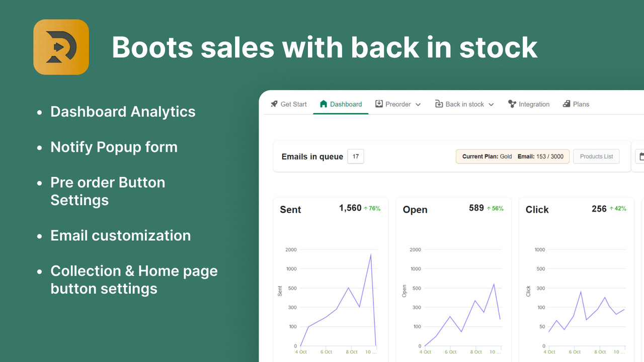Click the 8 Oct label on Click chart

coord(600,352)
